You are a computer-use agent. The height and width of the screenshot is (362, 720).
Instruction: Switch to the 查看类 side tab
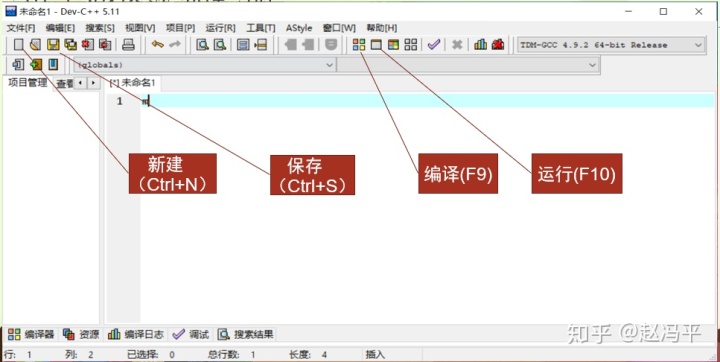pos(64,84)
